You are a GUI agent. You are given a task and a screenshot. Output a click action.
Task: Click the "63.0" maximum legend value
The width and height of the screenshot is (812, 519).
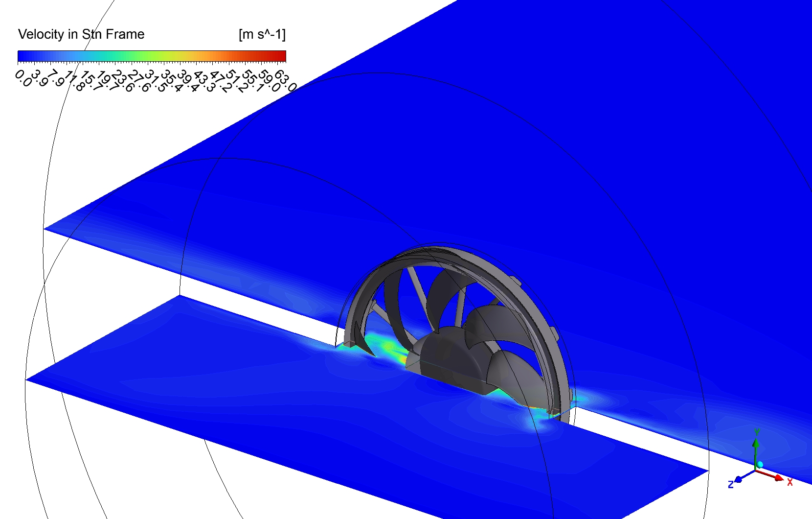coord(286,81)
